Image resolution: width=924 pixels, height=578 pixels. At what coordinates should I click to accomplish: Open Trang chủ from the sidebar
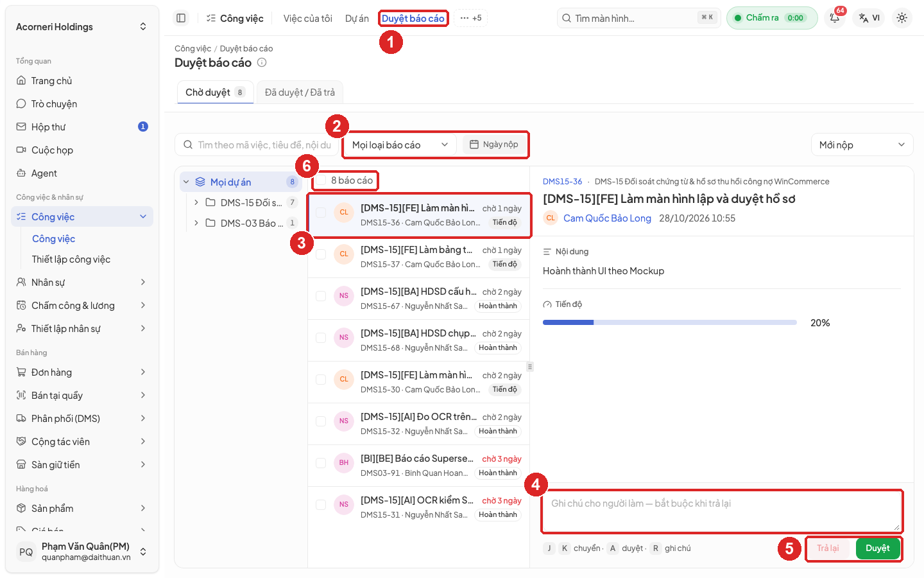click(x=82, y=81)
